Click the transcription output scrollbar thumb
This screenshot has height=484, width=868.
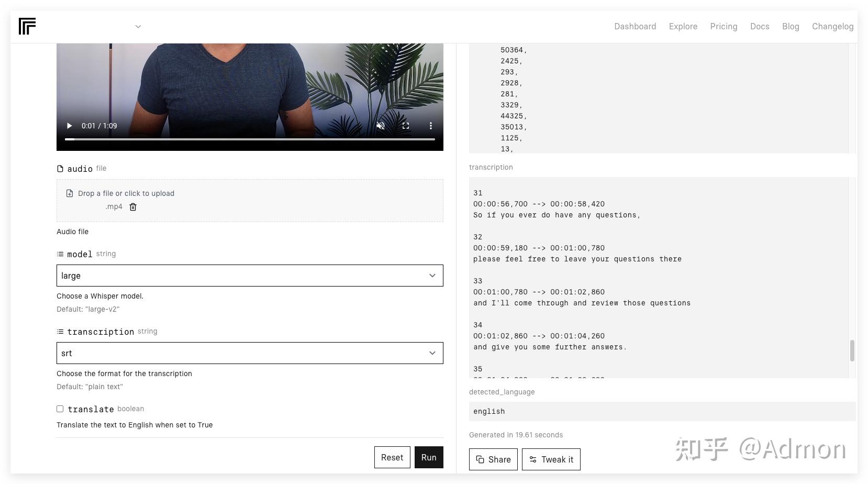click(x=852, y=350)
